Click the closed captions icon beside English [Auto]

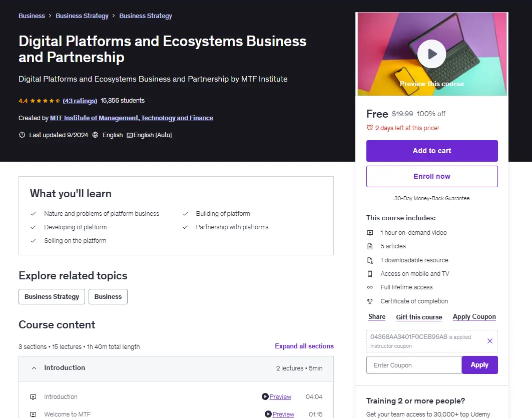coord(130,135)
